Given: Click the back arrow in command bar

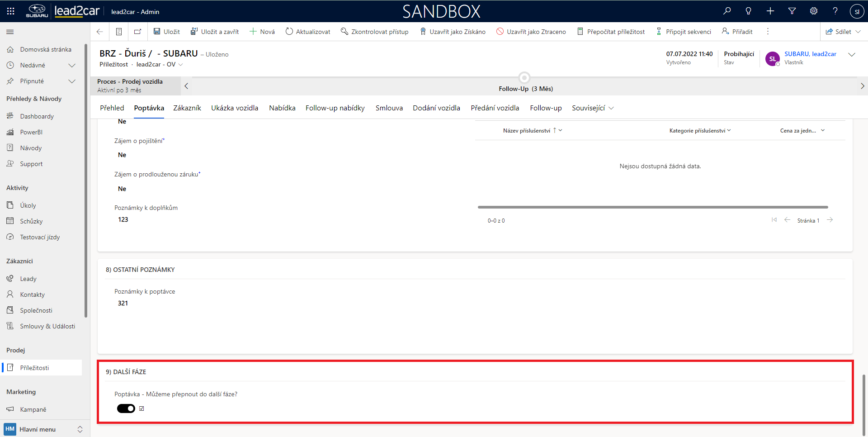Looking at the screenshot, I should [x=100, y=32].
